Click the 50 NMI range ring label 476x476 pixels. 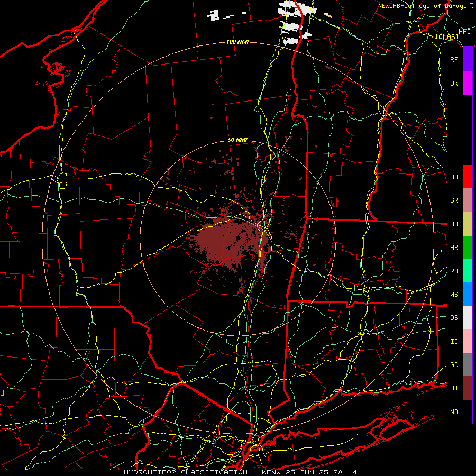(237, 140)
